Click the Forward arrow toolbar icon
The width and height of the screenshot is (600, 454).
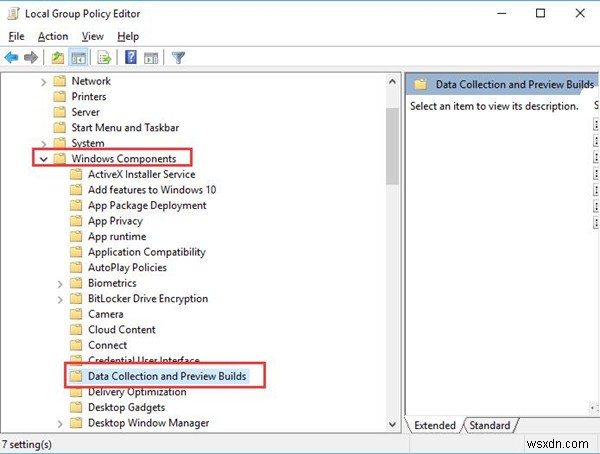click(31, 58)
